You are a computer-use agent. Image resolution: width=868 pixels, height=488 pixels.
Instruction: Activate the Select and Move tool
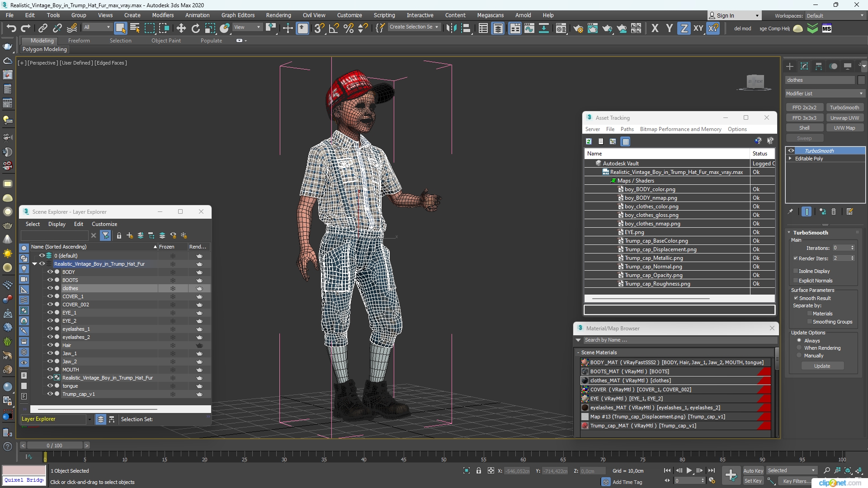pos(181,28)
